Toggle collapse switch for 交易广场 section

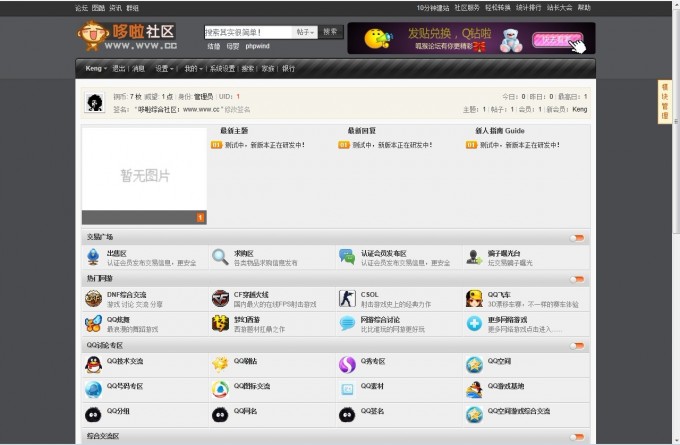577,238
